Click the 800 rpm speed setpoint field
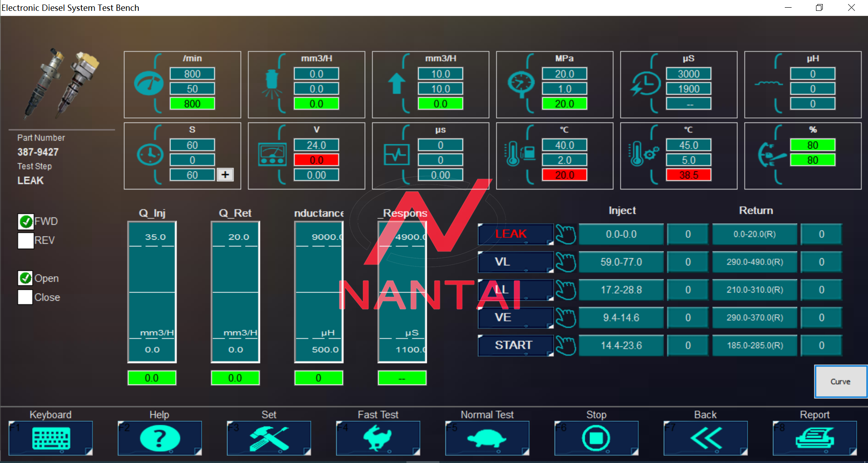Image resolution: width=868 pixels, height=463 pixels. pyautogui.click(x=192, y=74)
